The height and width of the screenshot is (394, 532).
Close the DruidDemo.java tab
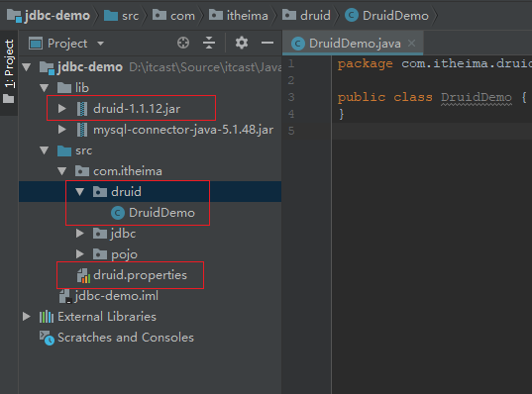tap(411, 43)
